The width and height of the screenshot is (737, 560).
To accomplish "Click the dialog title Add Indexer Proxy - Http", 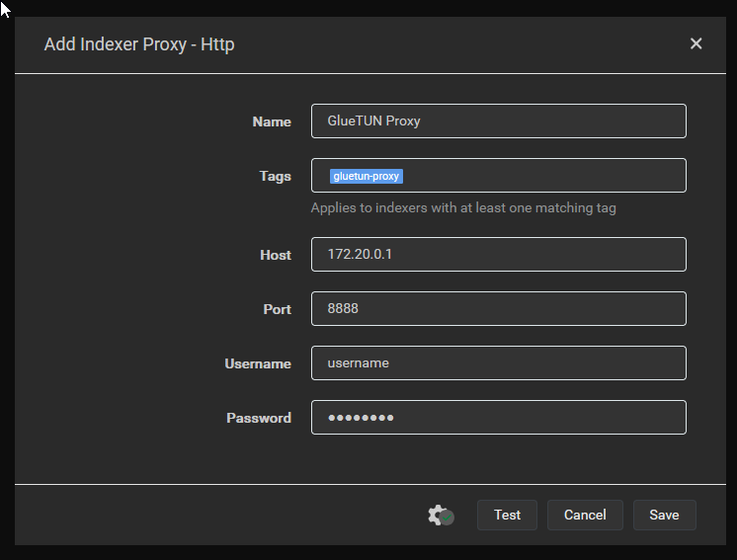I will tap(139, 44).
